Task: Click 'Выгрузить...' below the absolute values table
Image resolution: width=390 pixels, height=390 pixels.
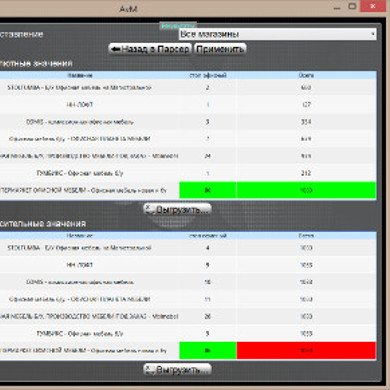Action: click(177, 210)
